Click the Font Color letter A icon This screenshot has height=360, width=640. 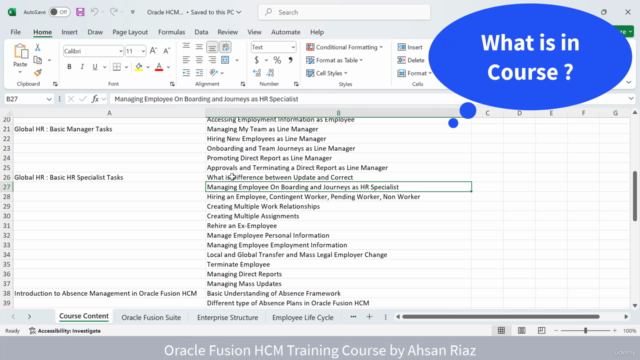point(159,67)
